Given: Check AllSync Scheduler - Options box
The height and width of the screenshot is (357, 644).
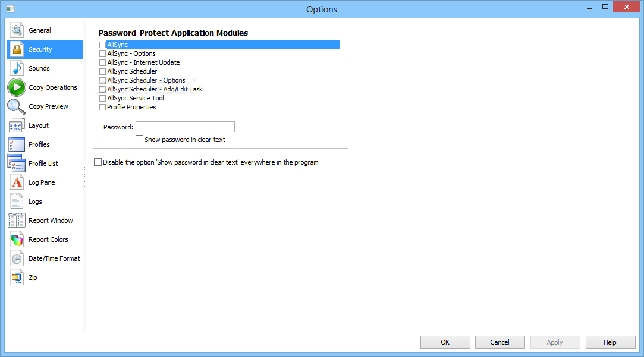Looking at the screenshot, I should pos(103,80).
